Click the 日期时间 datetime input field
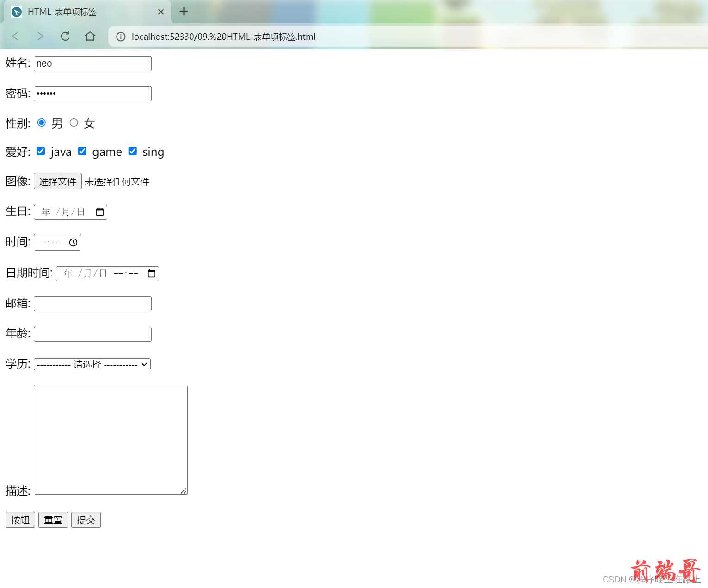This screenshot has width=708, height=588. (107, 274)
